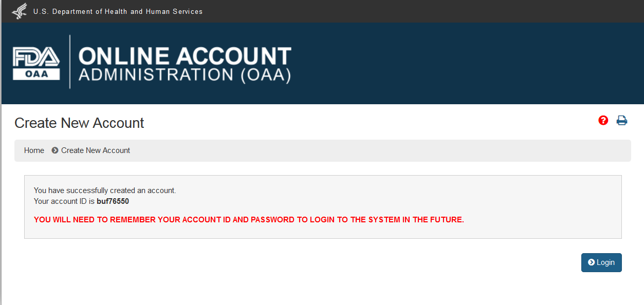Print the page using the printer icon

pos(622,121)
